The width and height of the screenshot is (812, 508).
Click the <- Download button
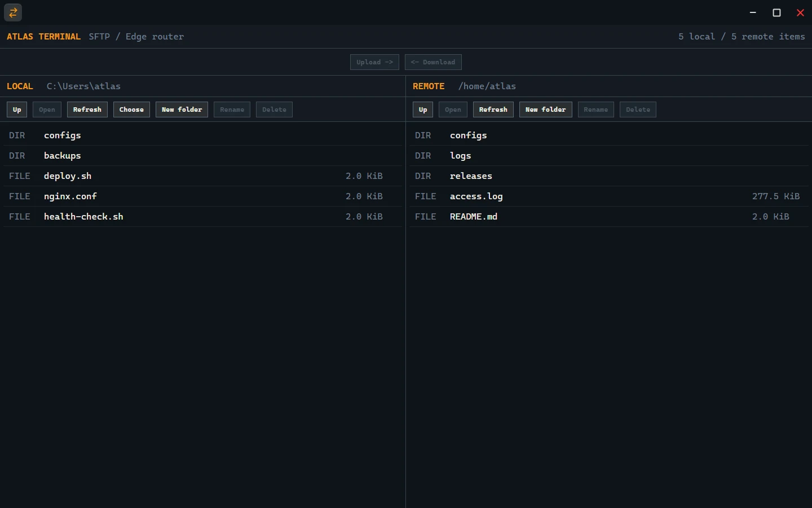coord(433,62)
